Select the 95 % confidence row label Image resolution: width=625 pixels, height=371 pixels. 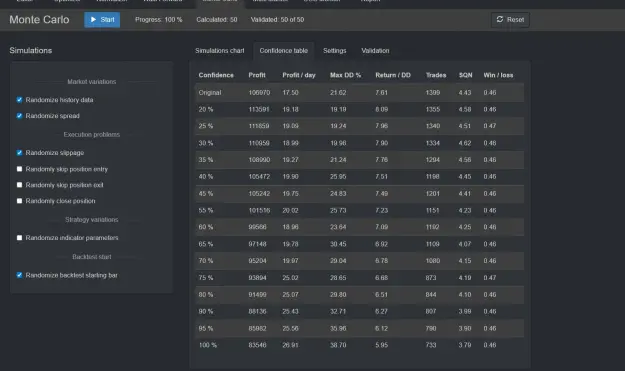pos(206,328)
